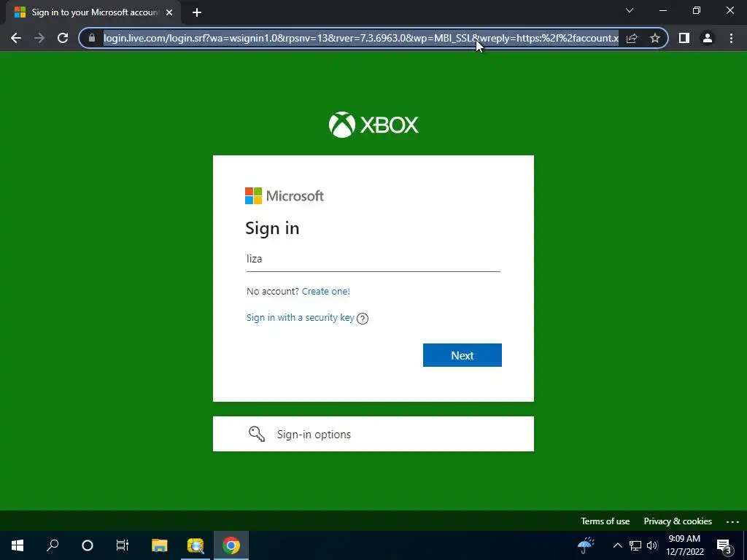Open the notification center
This screenshot has height=560, width=747.
pyautogui.click(x=724, y=545)
